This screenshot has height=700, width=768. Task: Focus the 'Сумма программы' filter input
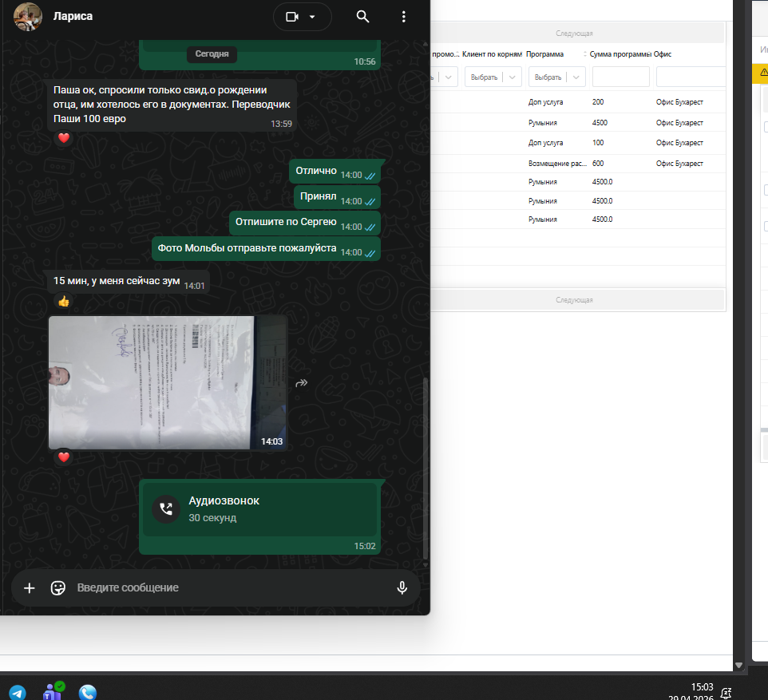coord(620,77)
